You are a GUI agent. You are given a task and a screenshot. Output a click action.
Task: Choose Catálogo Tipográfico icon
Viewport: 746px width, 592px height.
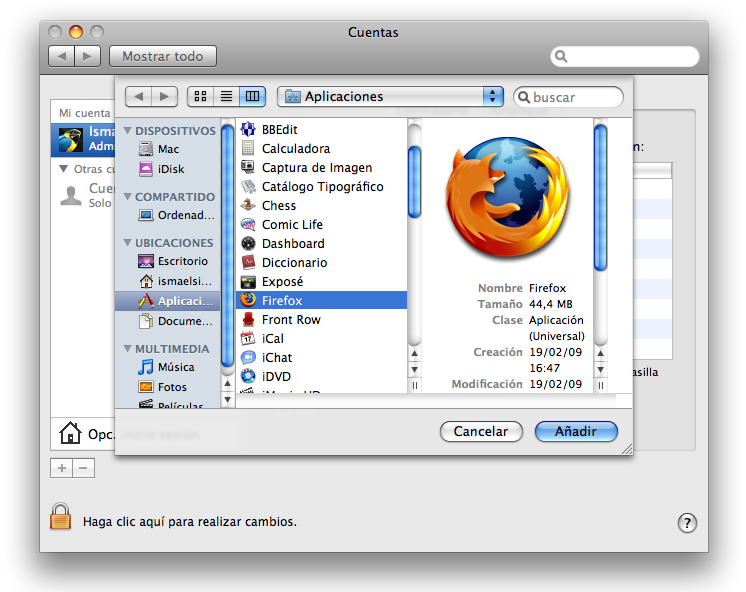(248, 186)
